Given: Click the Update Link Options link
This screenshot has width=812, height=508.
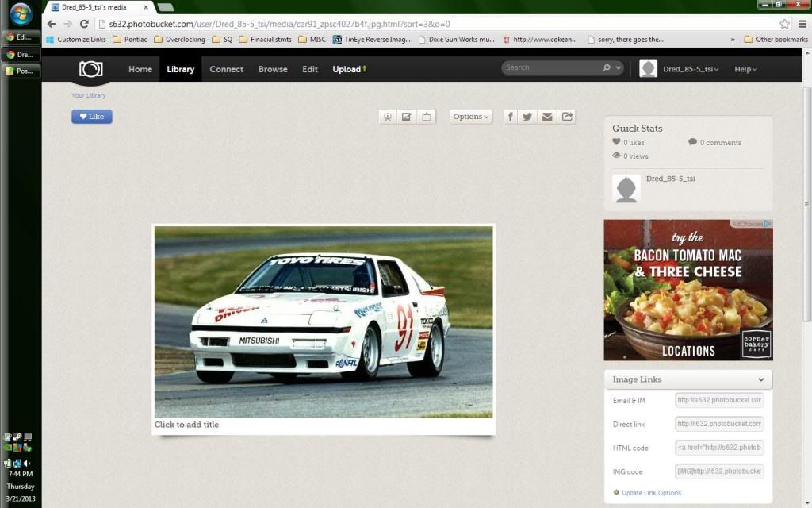Looking at the screenshot, I should 652,492.
